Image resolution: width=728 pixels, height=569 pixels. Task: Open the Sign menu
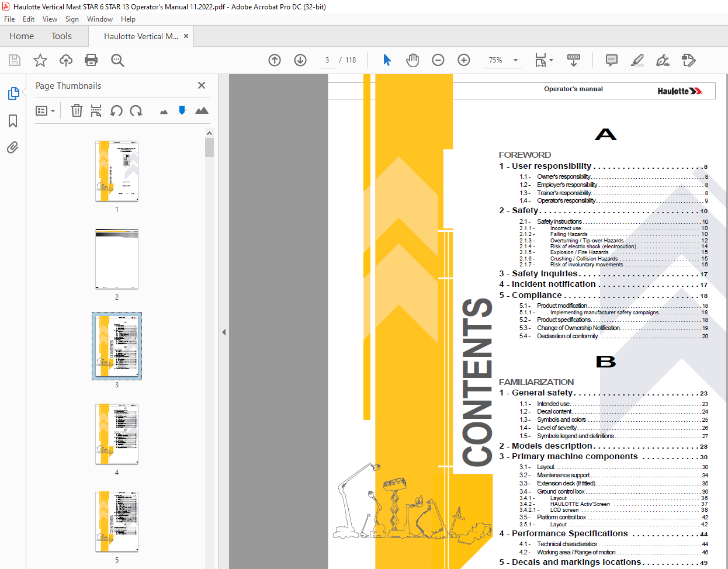coord(72,19)
